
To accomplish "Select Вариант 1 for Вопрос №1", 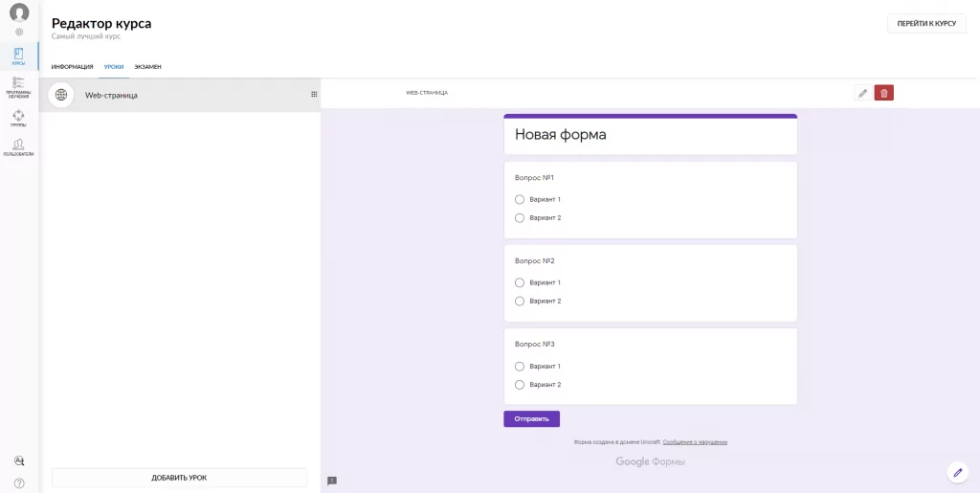I will (520, 199).
